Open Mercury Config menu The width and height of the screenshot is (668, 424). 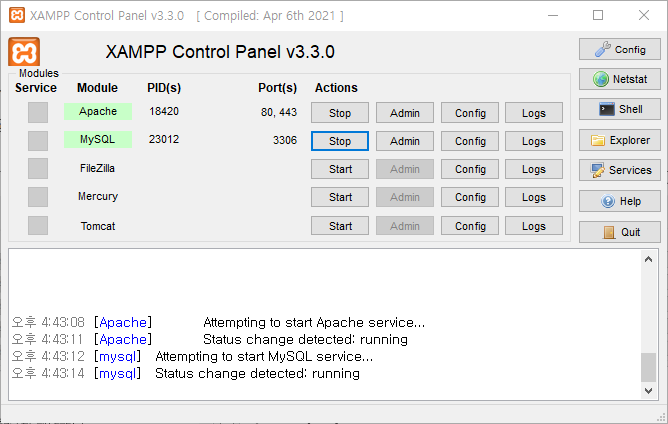470,197
